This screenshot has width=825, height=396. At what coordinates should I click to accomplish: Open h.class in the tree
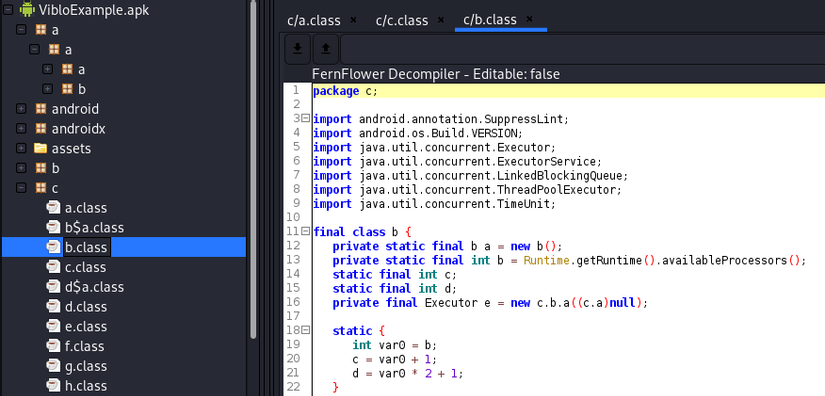[x=86, y=385]
